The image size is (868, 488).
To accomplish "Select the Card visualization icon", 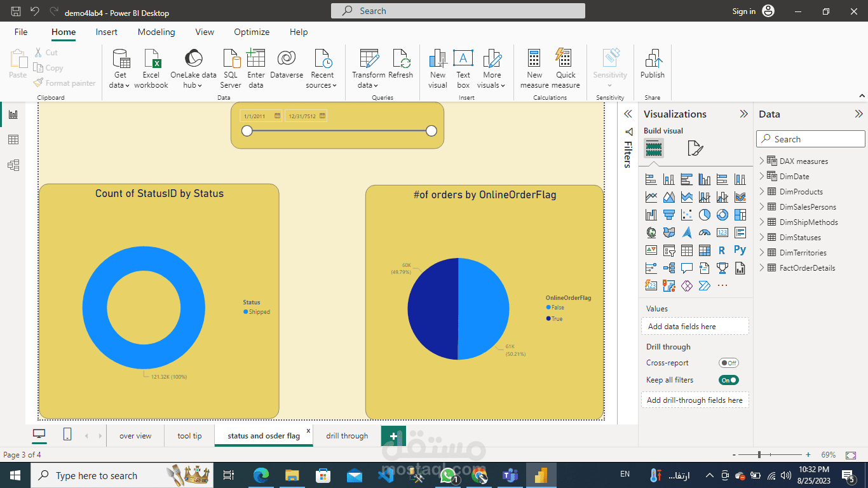I will pos(722,233).
